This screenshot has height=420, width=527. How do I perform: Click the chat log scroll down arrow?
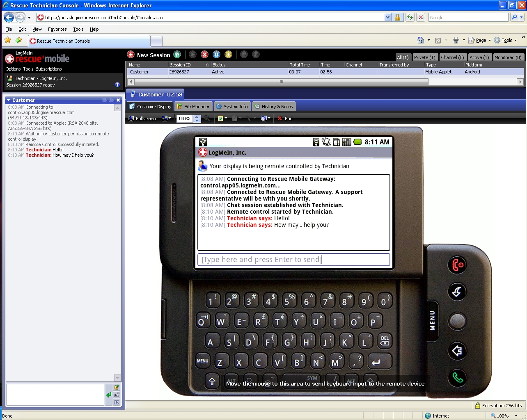tap(118, 378)
